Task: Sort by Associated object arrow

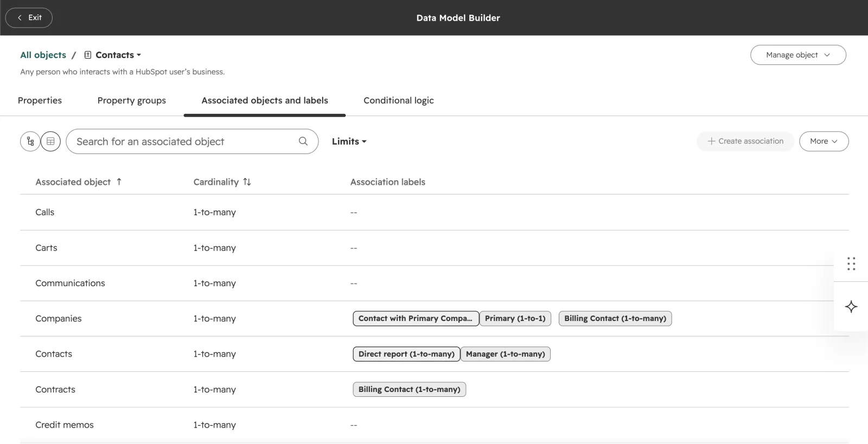Action: (x=119, y=182)
